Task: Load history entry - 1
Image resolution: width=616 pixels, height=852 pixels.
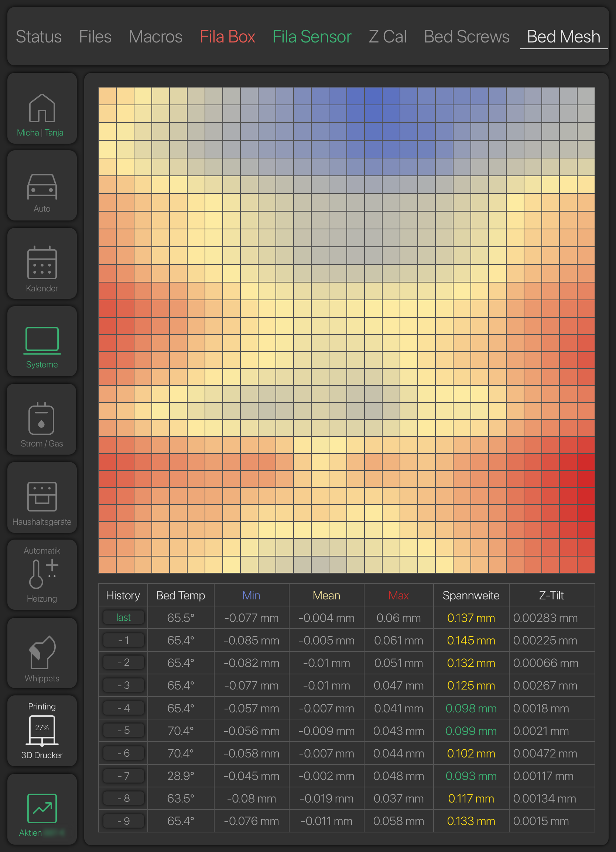Action: (123, 640)
